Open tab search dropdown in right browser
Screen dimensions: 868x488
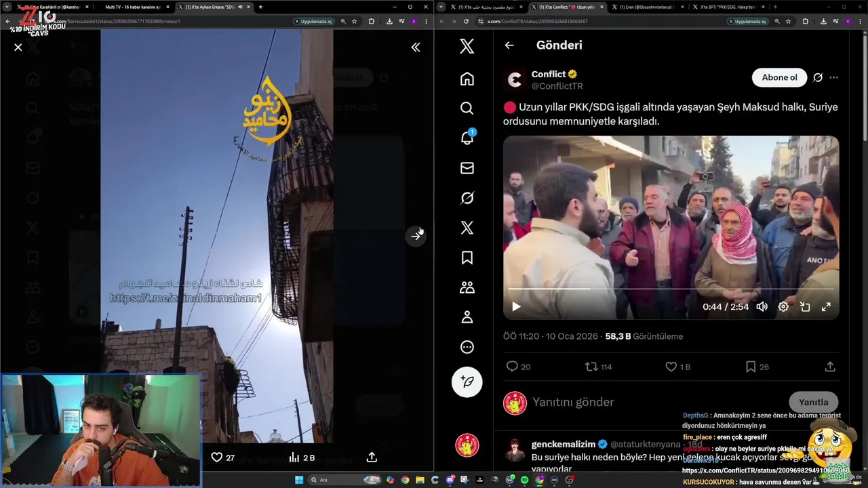pos(441,7)
